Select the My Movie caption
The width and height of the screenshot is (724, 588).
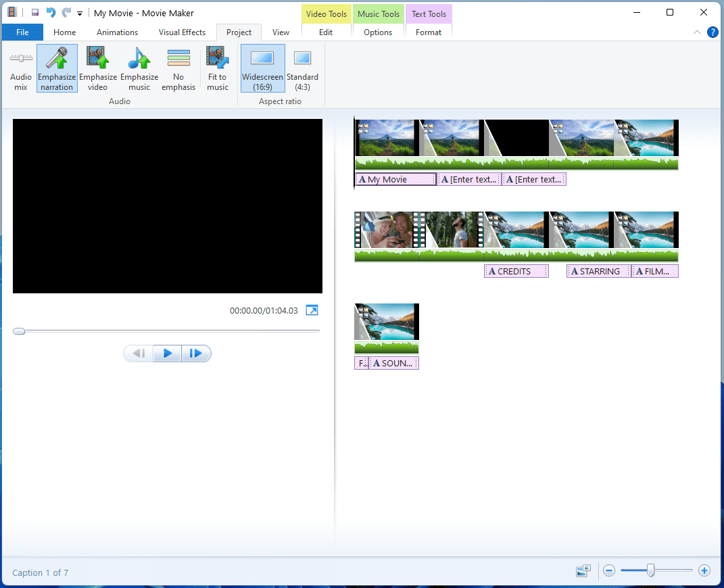[x=395, y=179]
